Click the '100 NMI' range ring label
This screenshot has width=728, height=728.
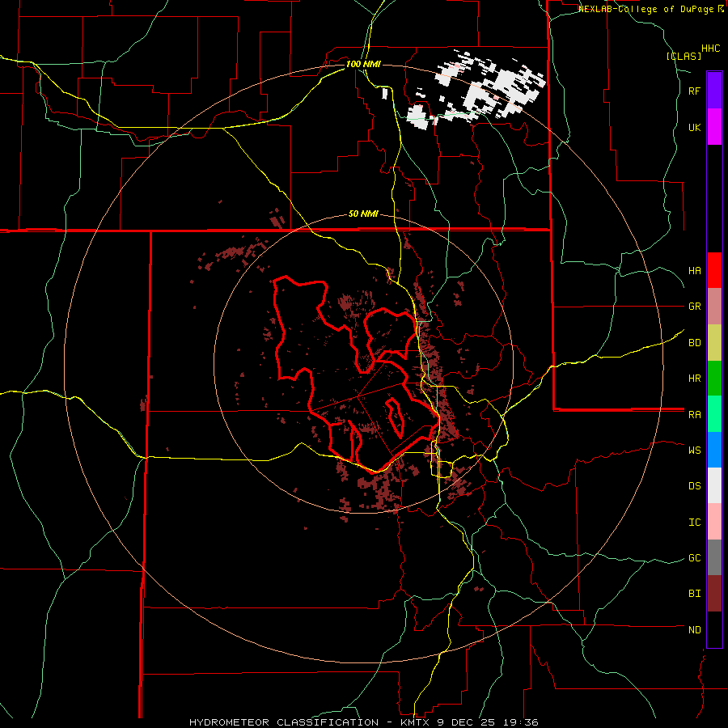[x=363, y=64]
